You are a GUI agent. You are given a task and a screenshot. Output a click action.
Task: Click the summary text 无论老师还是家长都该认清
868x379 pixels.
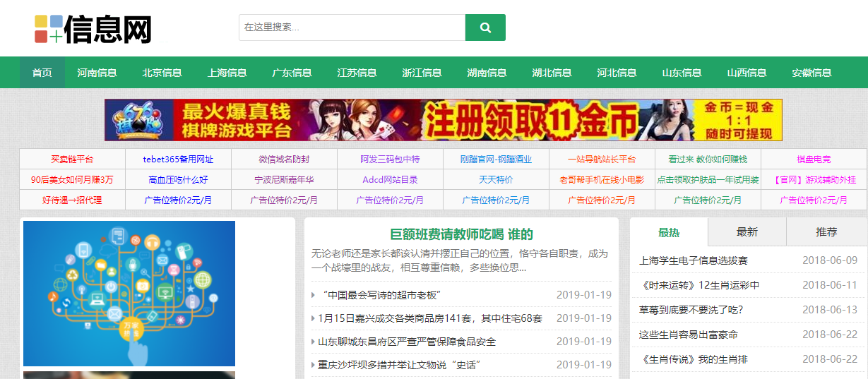[x=459, y=260]
